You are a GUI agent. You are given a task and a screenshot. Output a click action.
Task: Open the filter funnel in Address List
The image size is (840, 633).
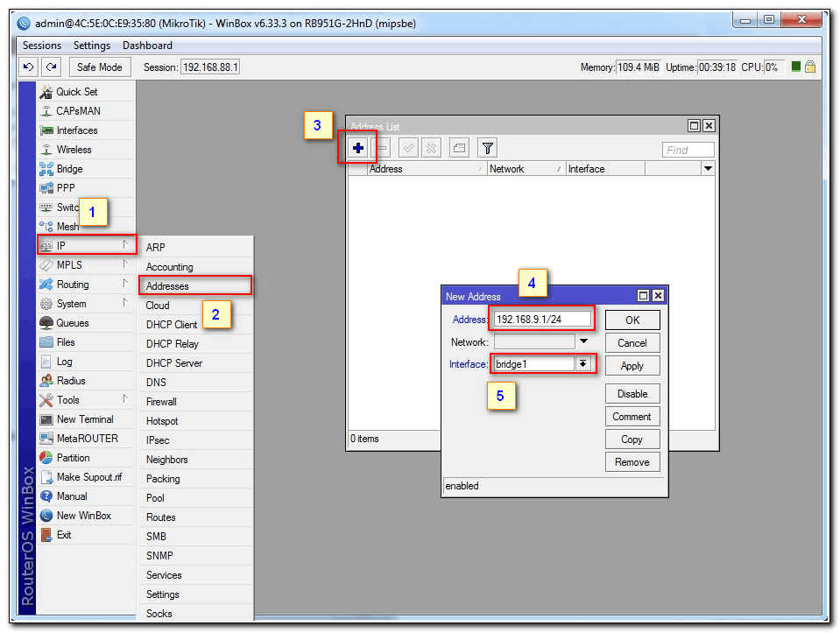point(488,148)
